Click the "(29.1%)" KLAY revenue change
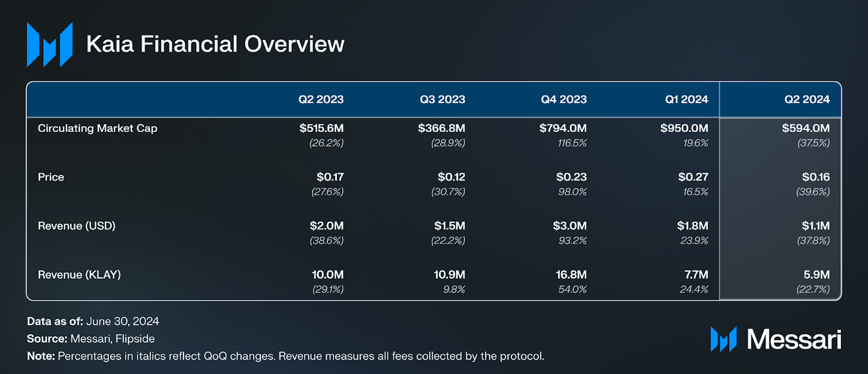The width and height of the screenshot is (868, 374). pyautogui.click(x=328, y=289)
